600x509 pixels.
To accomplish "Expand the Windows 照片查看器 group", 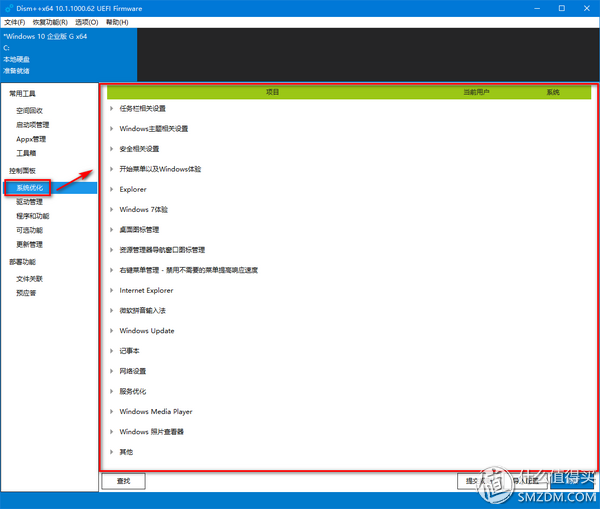I will click(111, 432).
